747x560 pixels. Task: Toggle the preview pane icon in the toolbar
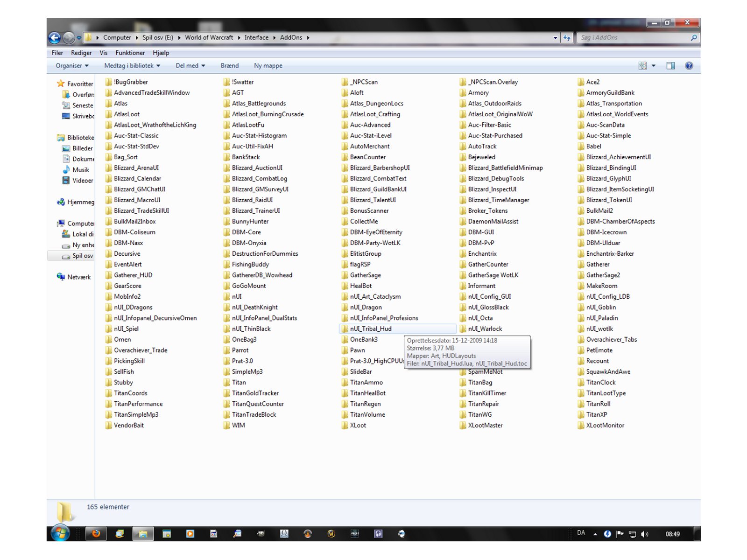coord(671,65)
